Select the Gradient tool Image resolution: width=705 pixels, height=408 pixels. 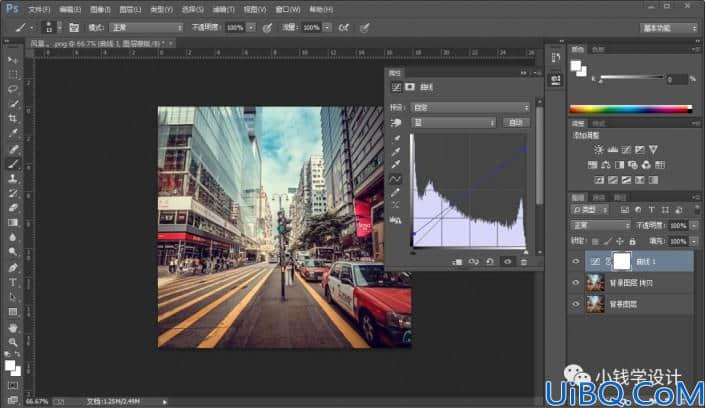pos(13,223)
